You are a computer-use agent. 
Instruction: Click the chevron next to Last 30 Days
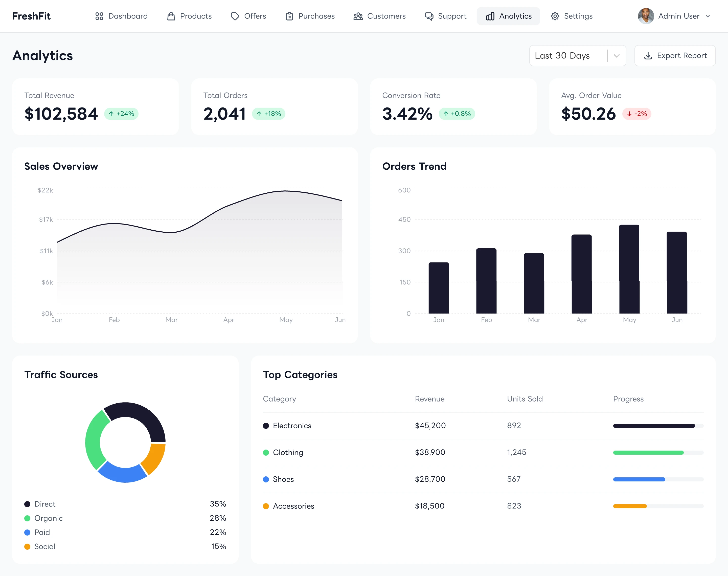coord(617,56)
